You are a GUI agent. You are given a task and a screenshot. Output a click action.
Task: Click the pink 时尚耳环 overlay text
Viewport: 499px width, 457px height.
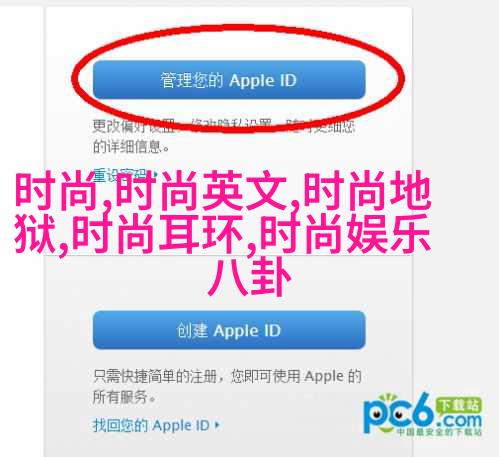[x=158, y=234]
